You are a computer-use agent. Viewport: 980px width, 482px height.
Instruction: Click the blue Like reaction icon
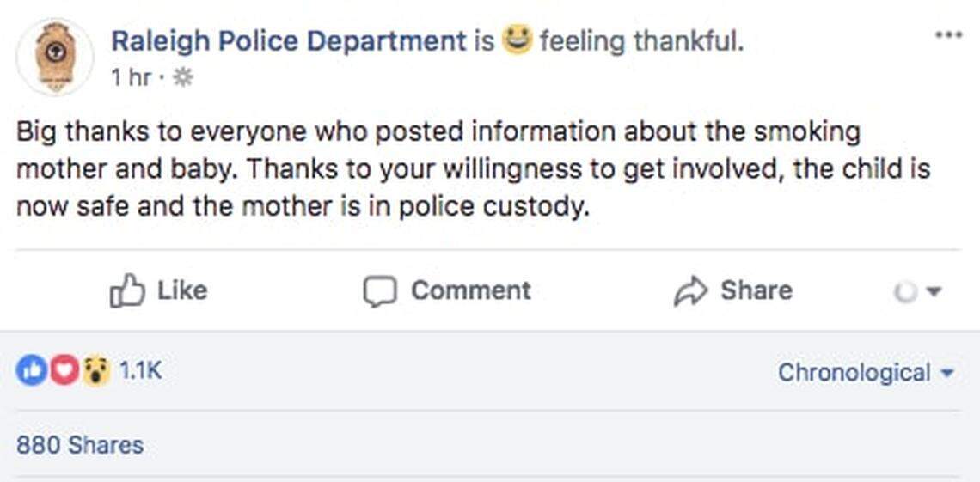(x=30, y=371)
